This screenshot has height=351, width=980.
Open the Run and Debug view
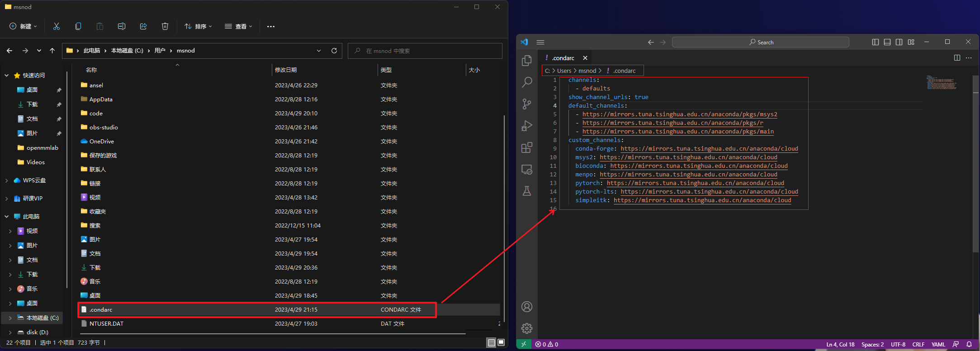click(x=527, y=126)
